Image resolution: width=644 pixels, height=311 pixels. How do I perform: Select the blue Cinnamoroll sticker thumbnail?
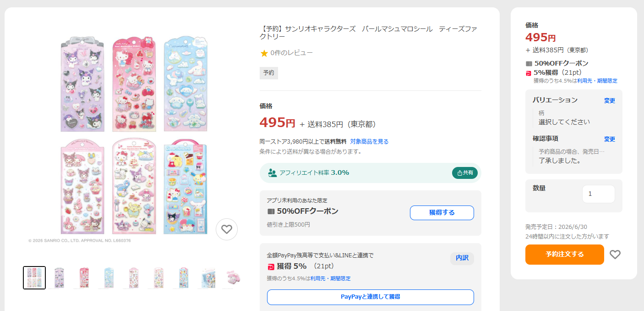[x=109, y=278]
